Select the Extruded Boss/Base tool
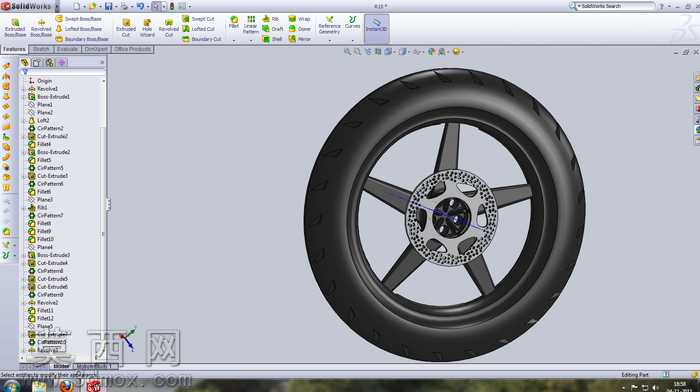 pos(15,28)
